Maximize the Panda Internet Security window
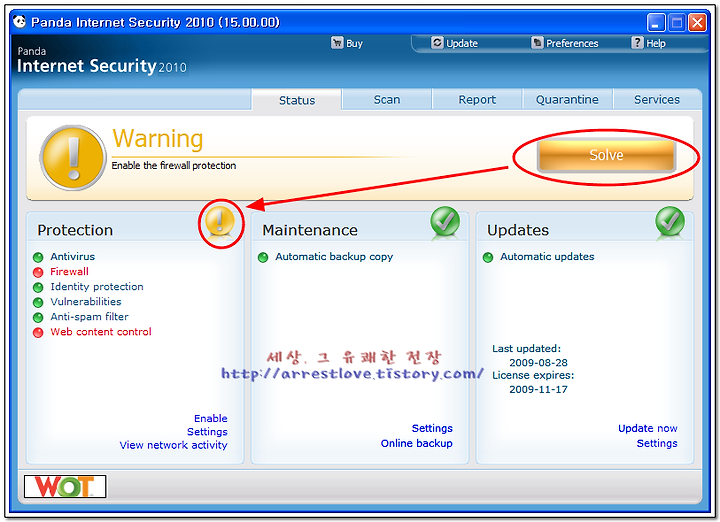The height and width of the screenshot is (522, 720). [x=676, y=22]
